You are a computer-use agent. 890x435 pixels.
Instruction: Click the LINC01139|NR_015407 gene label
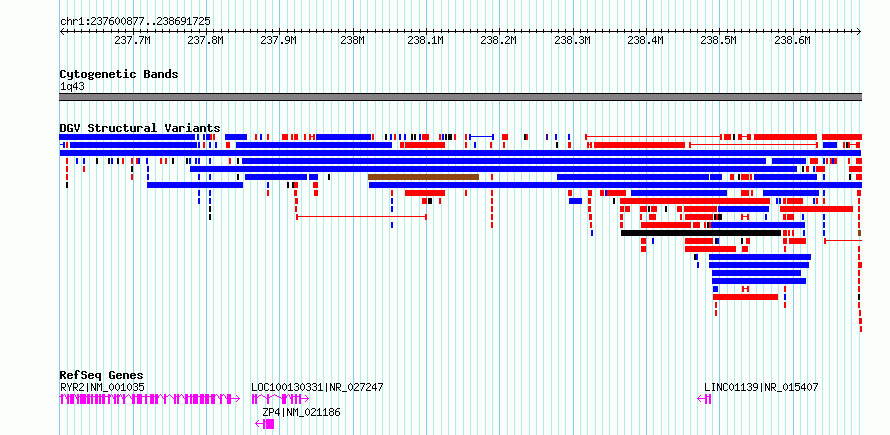(x=761, y=387)
